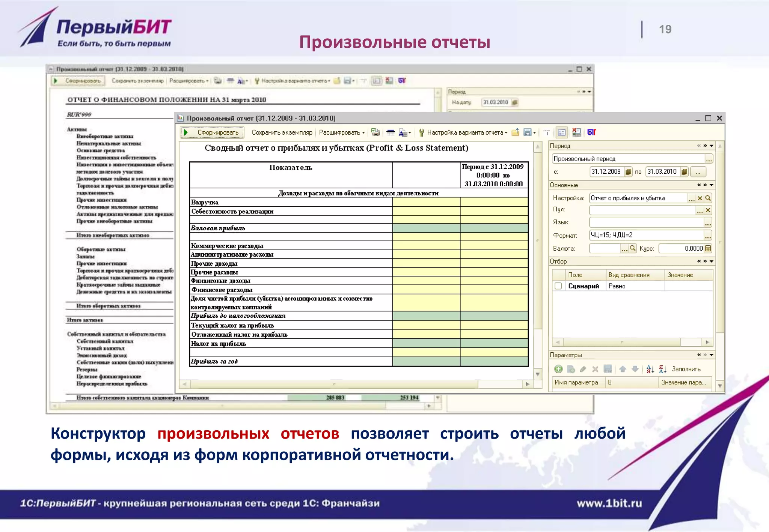Click the Равно comparison cell
This screenshot has height=532, width=769.
(635, 286)
